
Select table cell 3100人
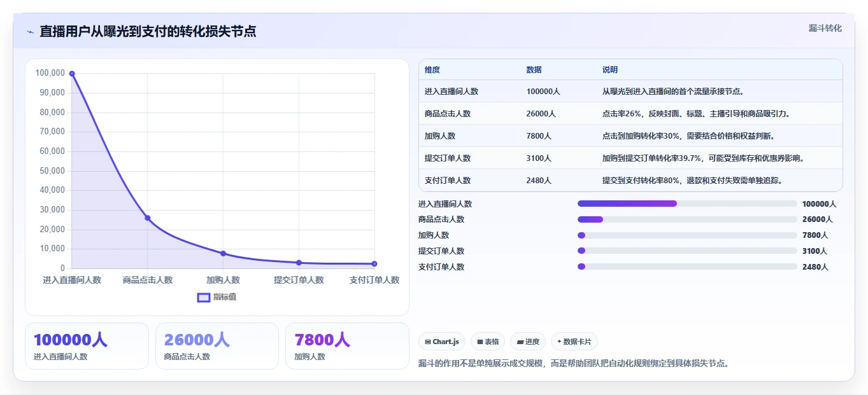tap(539, 158)
